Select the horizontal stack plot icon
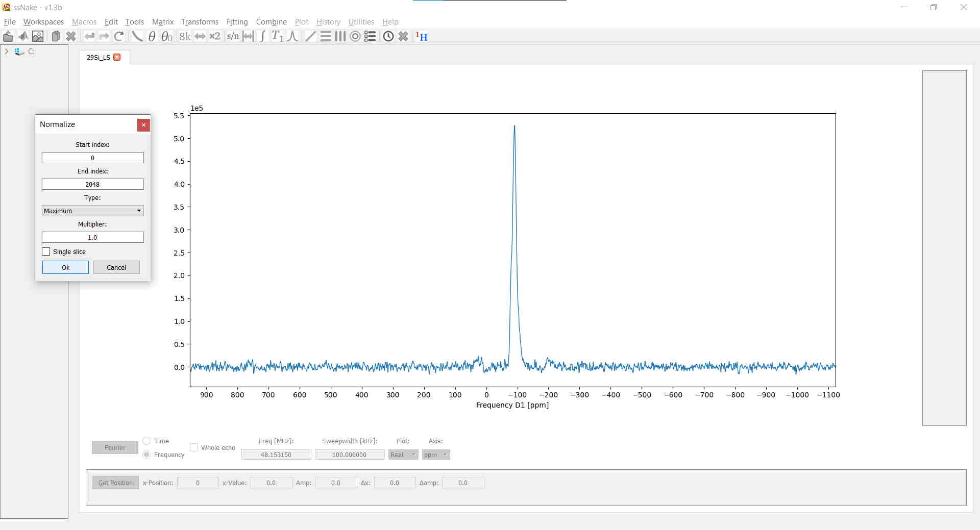Image resolution: width=980 pixels, height=530 pixels. pyautogui.click(x=325, y=36)
